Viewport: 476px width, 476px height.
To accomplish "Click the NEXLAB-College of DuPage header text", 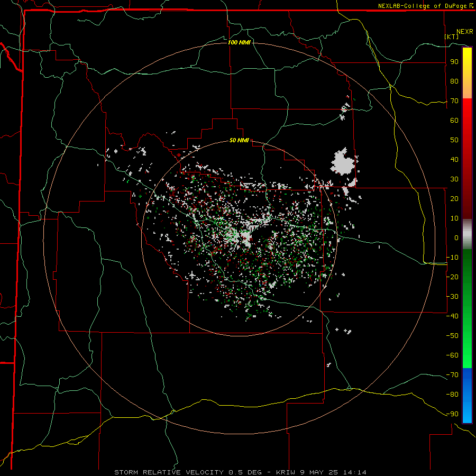I will tap(425, 6).
